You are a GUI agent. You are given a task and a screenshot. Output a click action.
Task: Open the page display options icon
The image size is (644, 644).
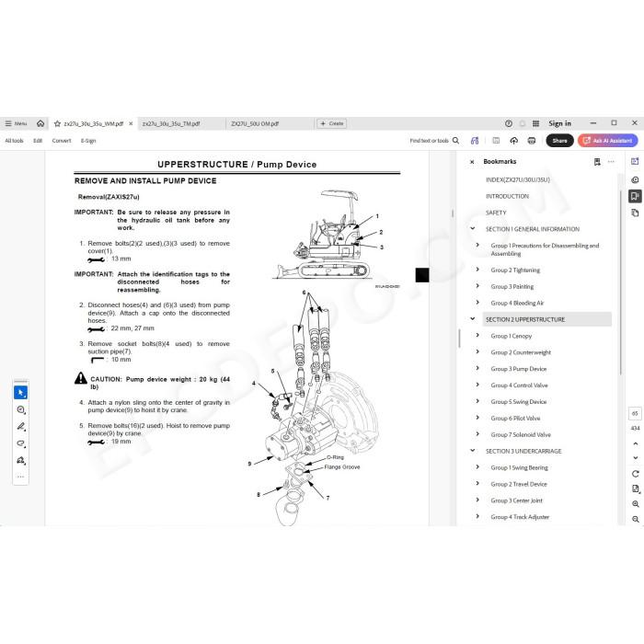635,489
